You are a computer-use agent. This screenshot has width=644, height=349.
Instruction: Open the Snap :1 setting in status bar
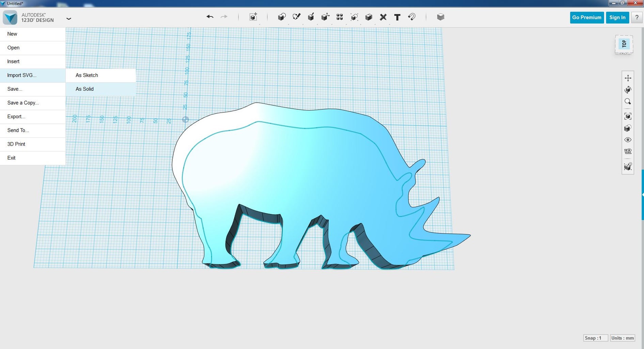[x=596, y=338]
